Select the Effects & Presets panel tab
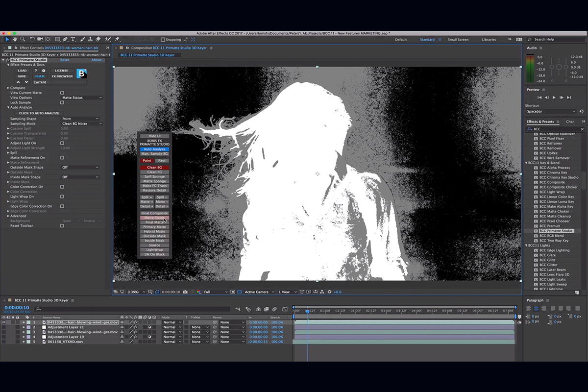588x392 pixels. tap(540, 122)
